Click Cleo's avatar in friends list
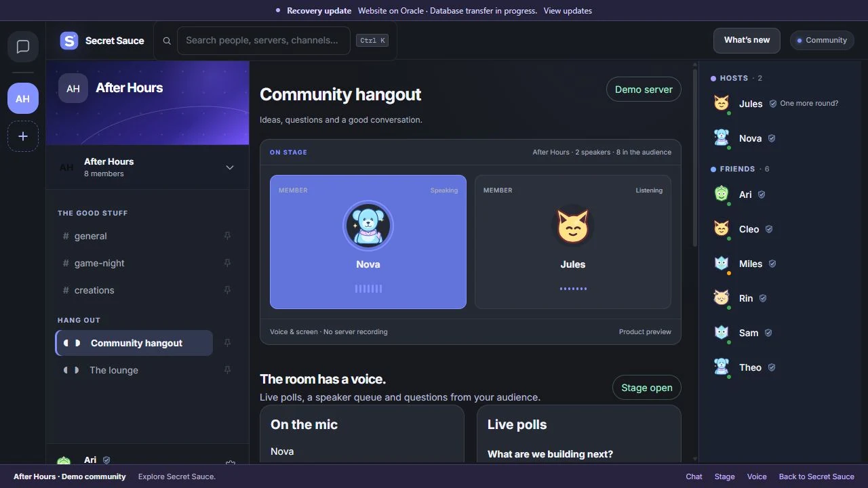The width and height of the screenshot is (868, 488). click(x=722, y=229)
